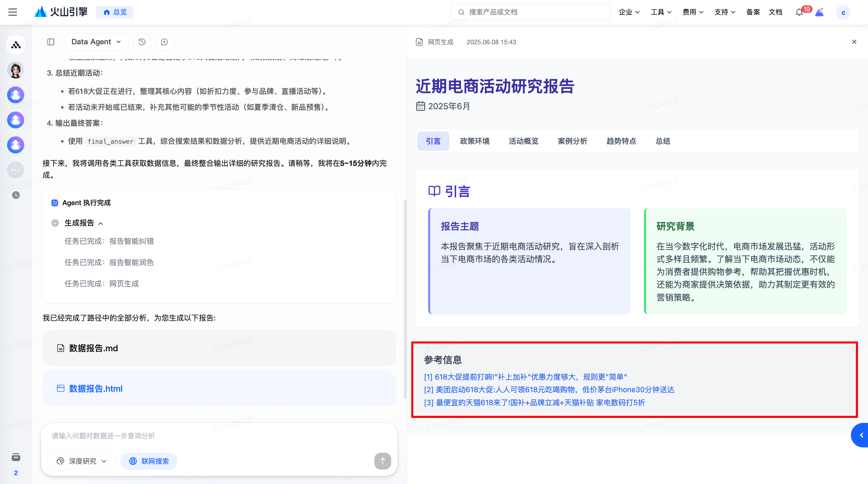Expand the 工具 menu
The width and height of the screenshot is (868, 484).
(661, 12)
